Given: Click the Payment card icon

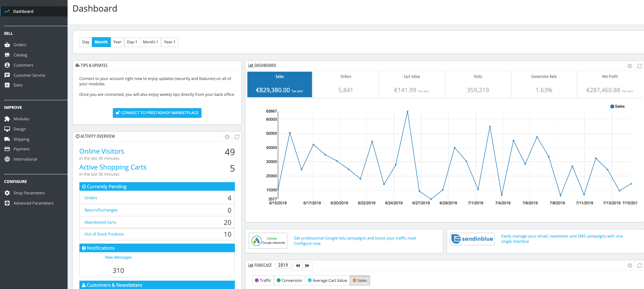Looking at the screenshot, I should (7, 149).
